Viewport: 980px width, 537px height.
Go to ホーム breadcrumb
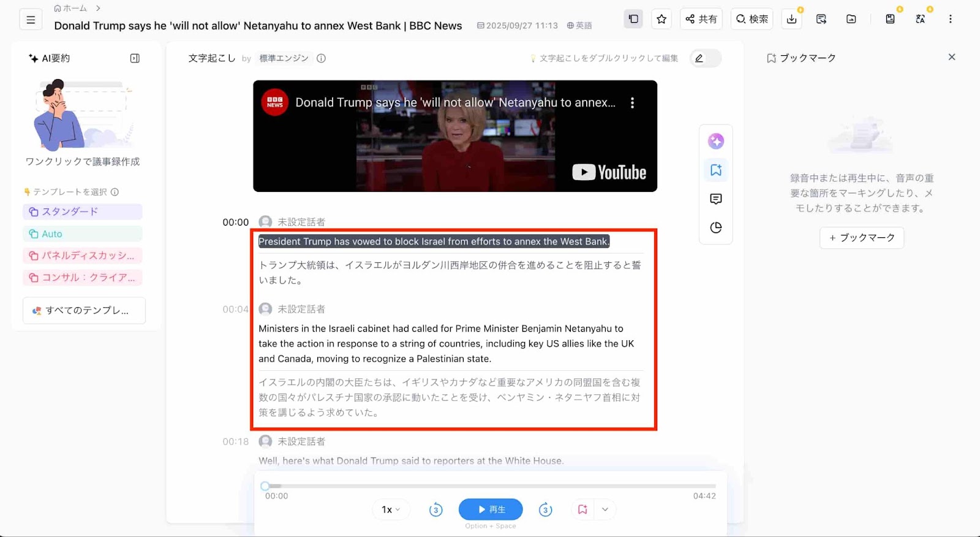(70, 9)
